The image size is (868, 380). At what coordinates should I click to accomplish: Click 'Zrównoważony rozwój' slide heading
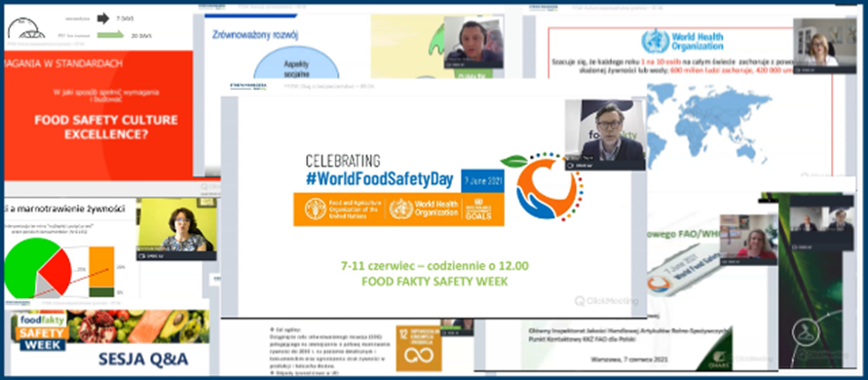coord(255,34)
